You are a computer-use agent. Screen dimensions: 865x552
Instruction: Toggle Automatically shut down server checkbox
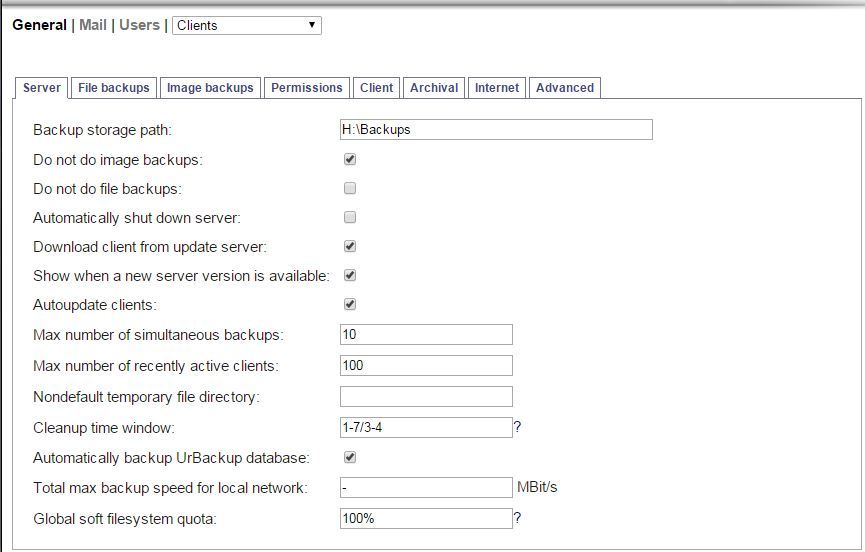click(x=350, y=217)
